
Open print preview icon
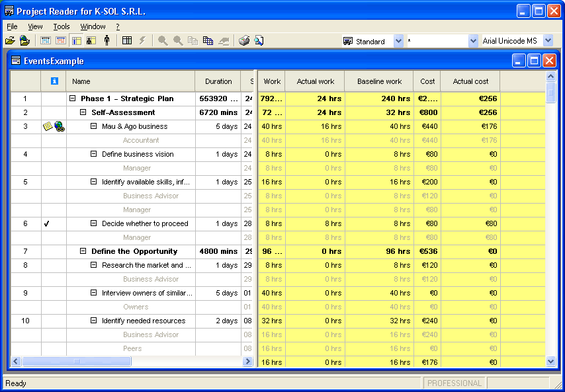point(259,41)
